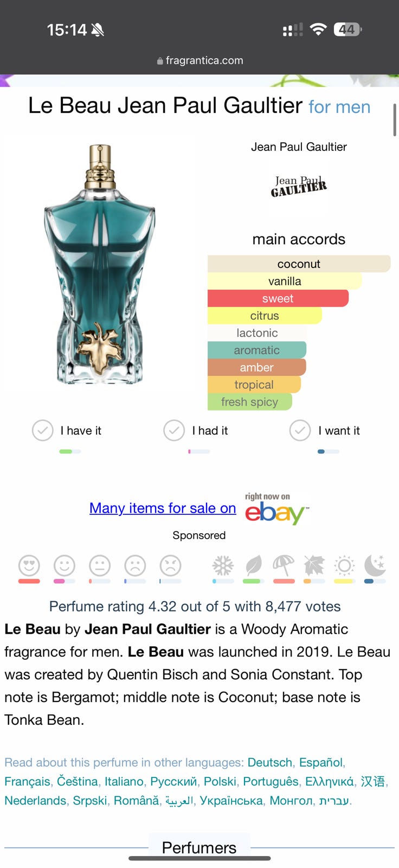
Task: Choose the neutral ok rating face
Action: [x=100, y=566]
